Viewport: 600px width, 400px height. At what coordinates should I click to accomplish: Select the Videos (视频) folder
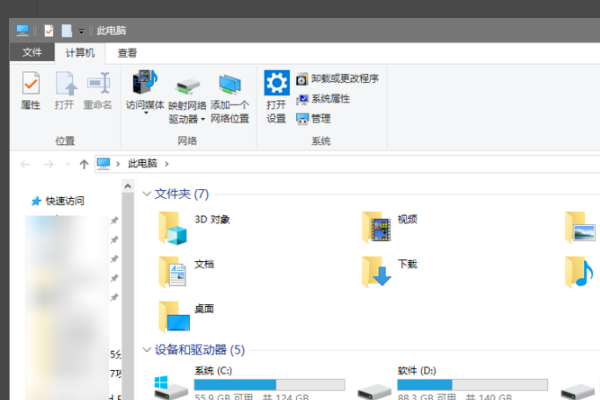[390, 227]
